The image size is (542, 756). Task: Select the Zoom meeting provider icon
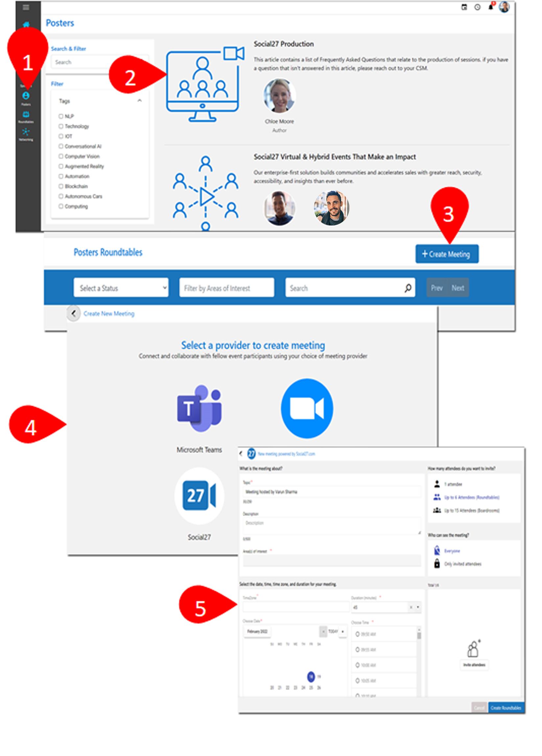pos(307,408)
